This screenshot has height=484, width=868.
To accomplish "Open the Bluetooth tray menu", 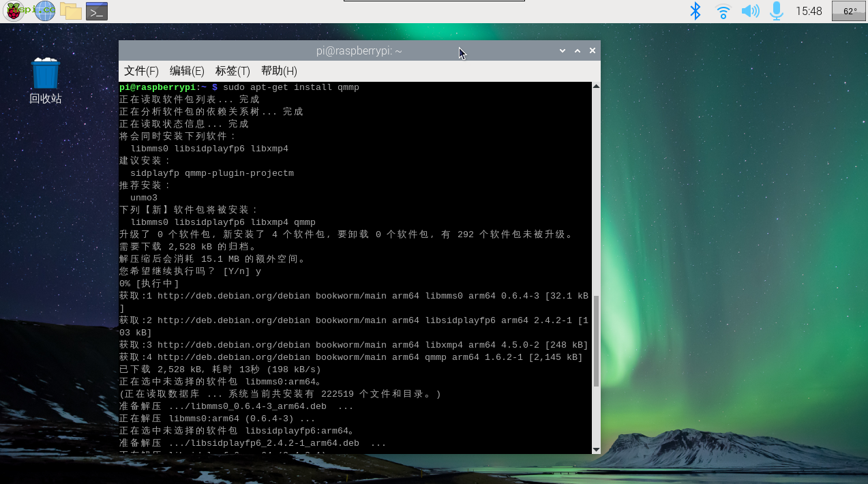I will pos(695,11).
